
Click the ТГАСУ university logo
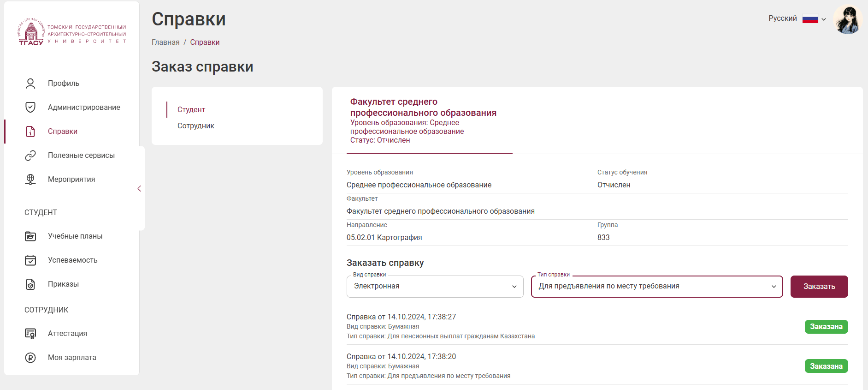[x=72, y=32]
